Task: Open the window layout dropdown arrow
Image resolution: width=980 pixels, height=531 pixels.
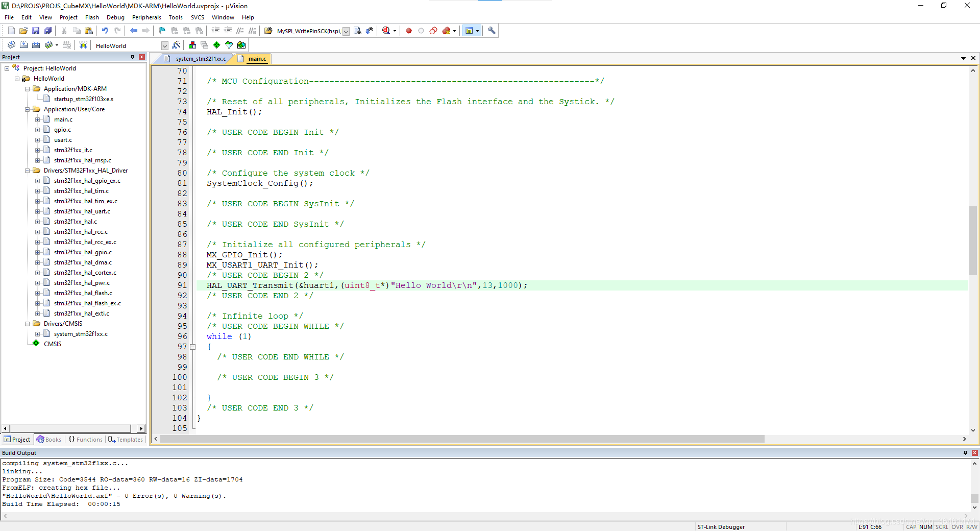Action: coord(478,31)
